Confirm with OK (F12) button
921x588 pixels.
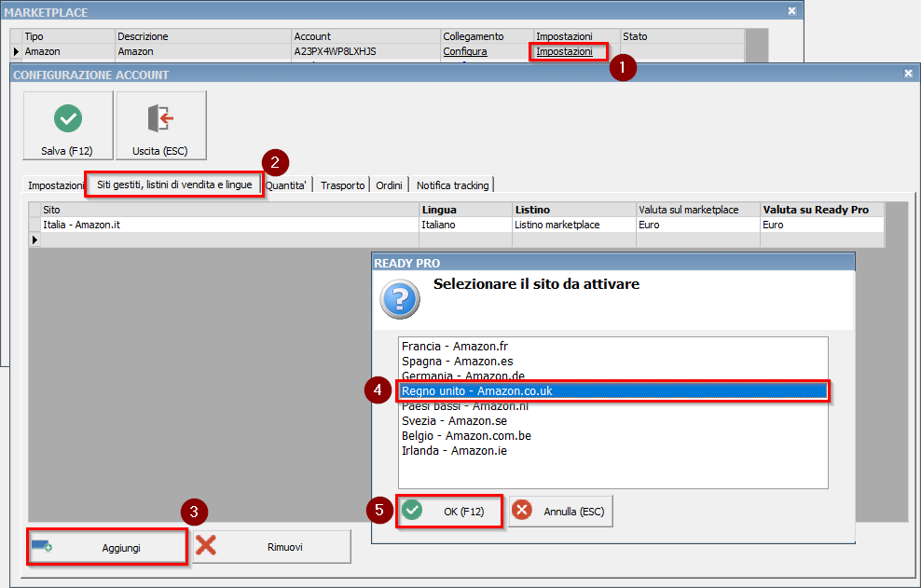(x=449, y=511)
